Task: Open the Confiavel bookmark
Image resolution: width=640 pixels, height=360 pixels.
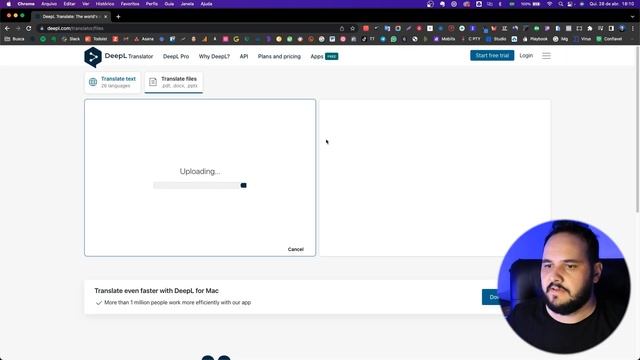Action: (x=609, y=39)
